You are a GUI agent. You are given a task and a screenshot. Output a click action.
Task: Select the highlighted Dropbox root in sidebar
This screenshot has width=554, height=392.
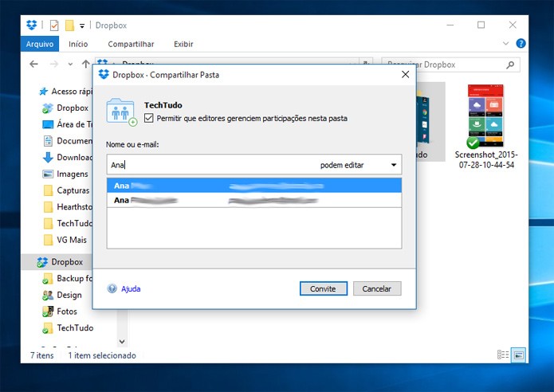point(57,261)
